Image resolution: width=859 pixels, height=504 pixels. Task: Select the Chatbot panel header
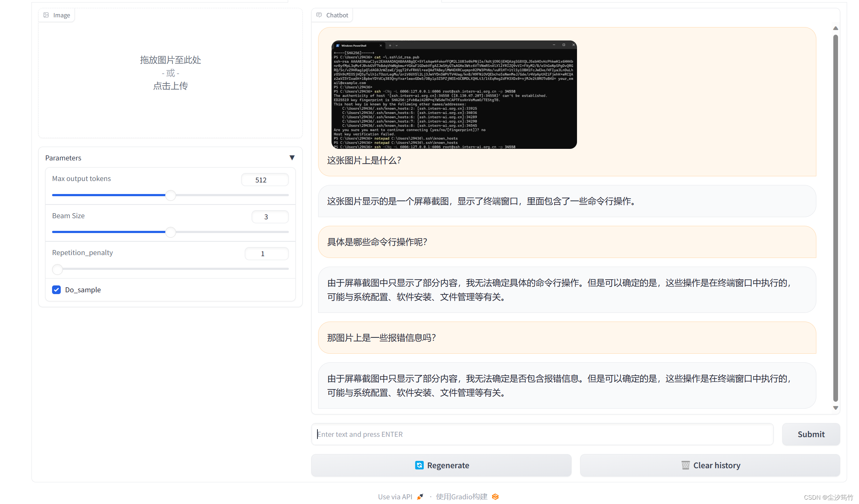click(x=337, y=15)
